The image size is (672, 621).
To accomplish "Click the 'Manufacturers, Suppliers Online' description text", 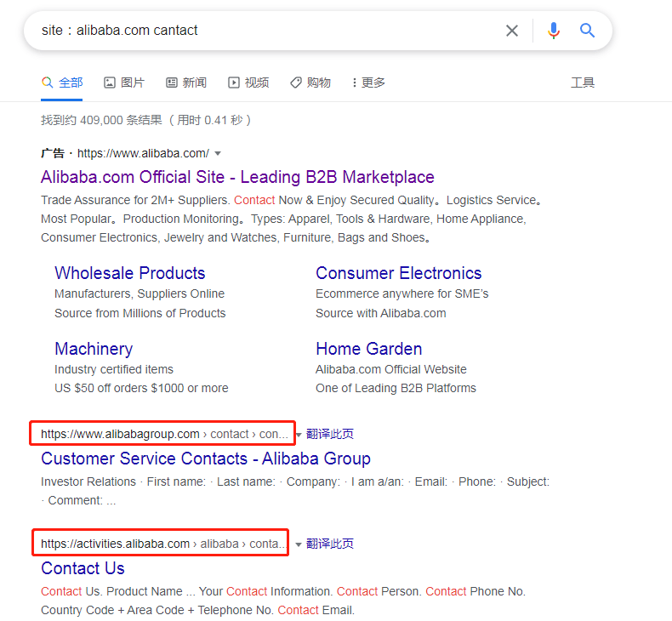I will click(140, 293).
